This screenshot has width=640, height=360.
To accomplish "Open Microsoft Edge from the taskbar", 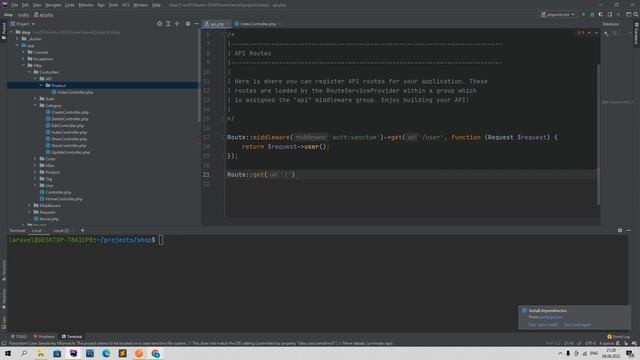I will (x=106, y=353).
